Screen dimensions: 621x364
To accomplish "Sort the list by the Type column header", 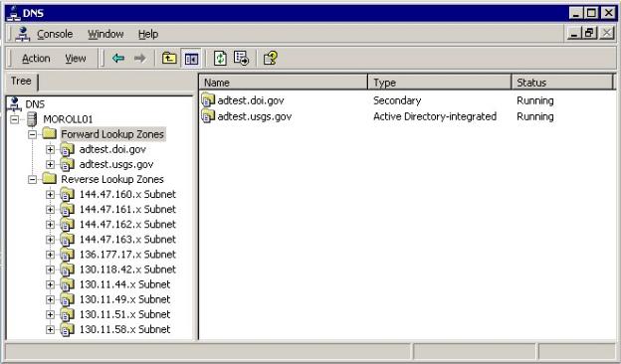I will click(440, 83).
